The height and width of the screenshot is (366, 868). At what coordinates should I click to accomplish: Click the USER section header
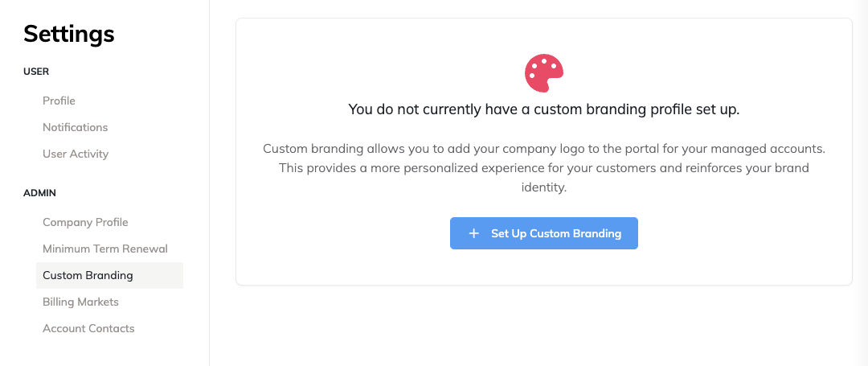pyautogui.click(x=36, y=72)
